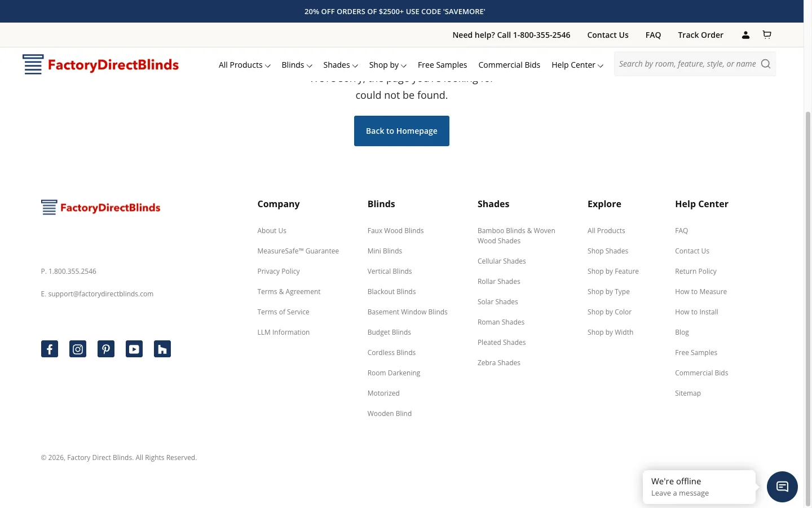Open the Pleated Shades link

tap(501, 343)
